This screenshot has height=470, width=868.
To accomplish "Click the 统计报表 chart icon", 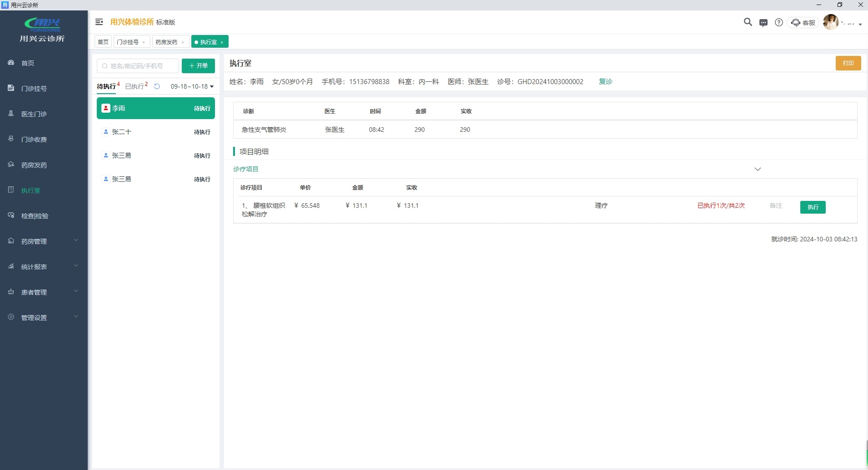I will (x=11, y=266).
